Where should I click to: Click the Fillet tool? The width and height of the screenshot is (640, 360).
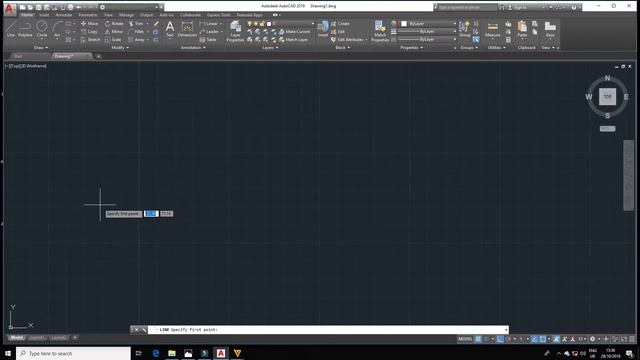(136, 31)
